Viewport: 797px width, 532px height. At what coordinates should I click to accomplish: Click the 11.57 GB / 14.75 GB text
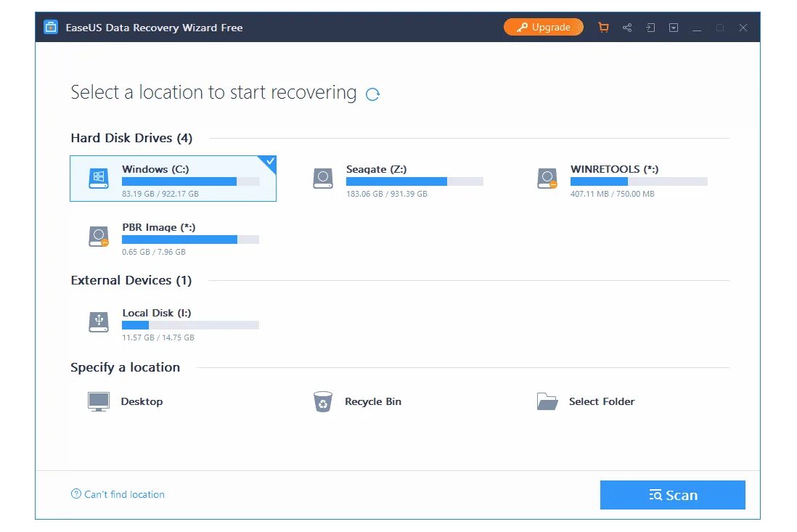158,337
